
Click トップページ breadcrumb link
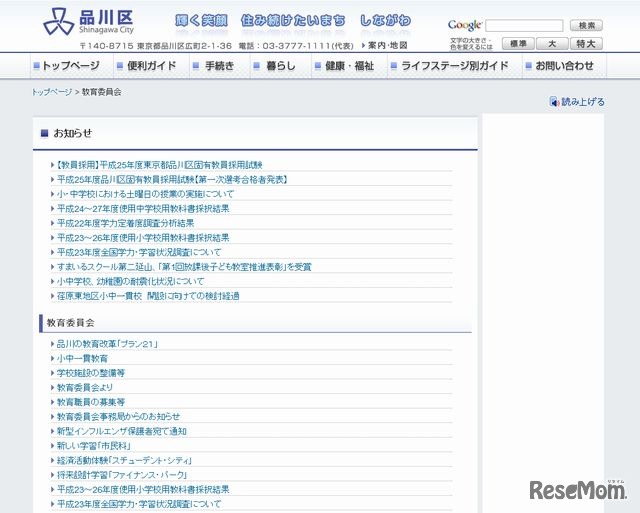(x=52, y=91)
